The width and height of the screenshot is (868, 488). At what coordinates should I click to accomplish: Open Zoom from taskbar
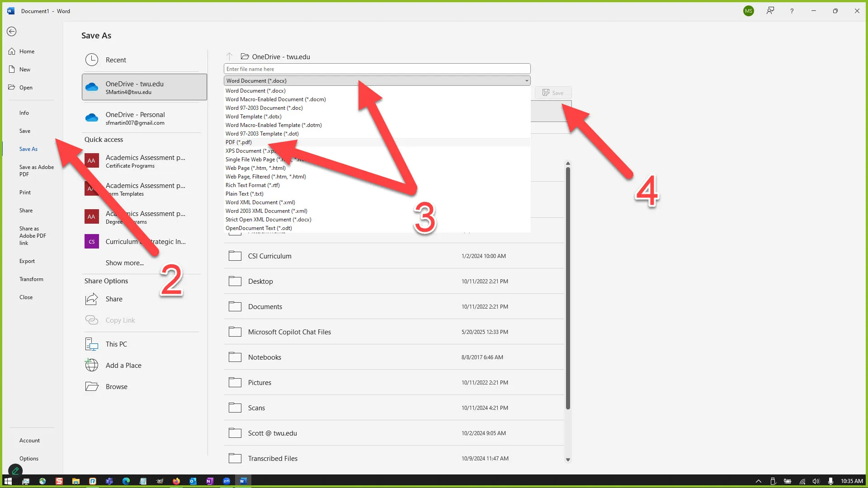point(226,481)
